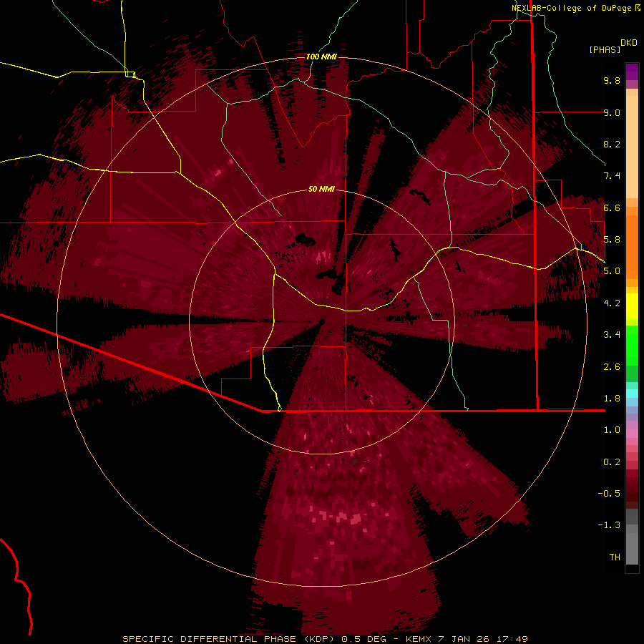644x644 pixels.
Task: Pick the yellow band beside 4.2
Action: 632,306
